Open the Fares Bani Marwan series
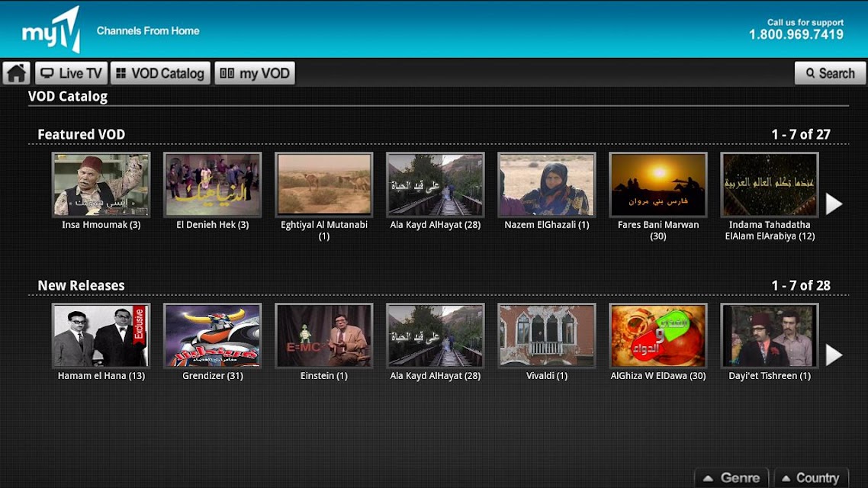This screenshot has height=488, width=868. pos(657,185)
